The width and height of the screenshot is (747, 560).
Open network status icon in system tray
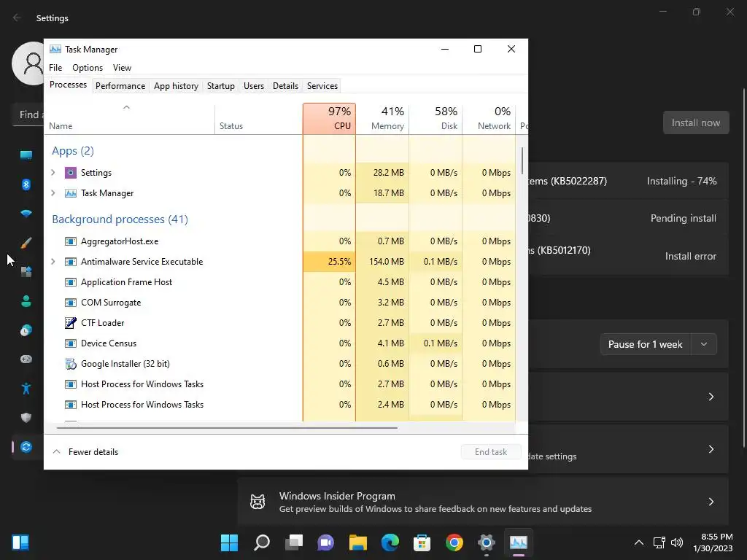(659, 542)
